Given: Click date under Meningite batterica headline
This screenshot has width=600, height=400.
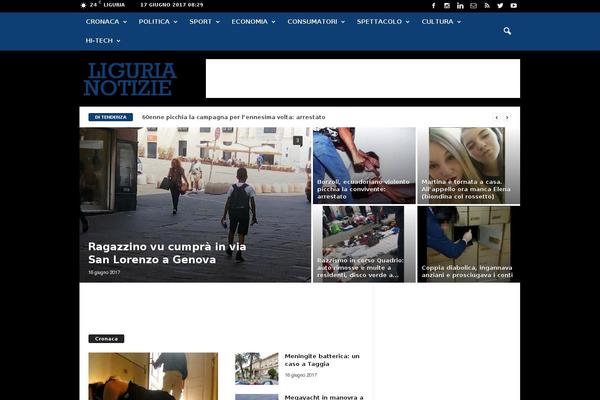Looking at the screenshot, I should point(301,375).
